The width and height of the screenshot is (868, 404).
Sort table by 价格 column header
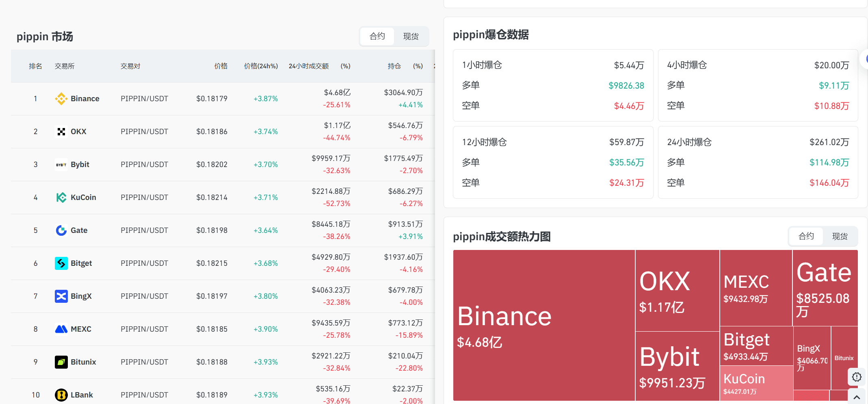coord(221,66)
